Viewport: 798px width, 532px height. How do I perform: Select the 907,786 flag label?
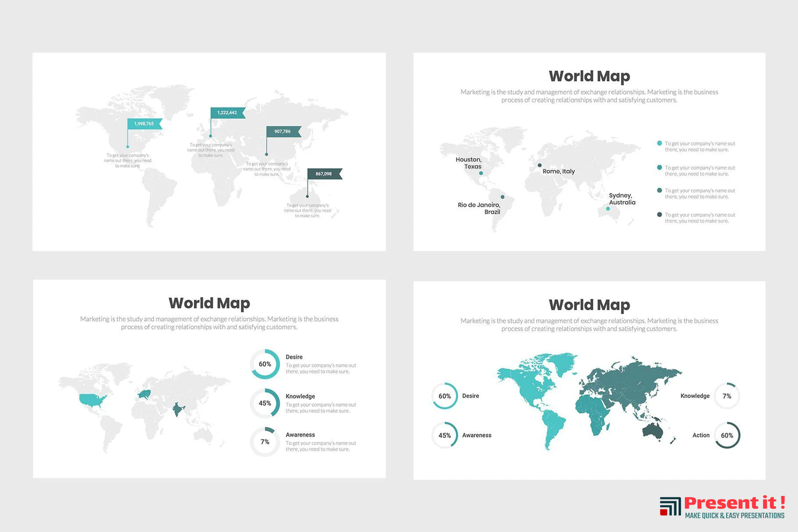point(283,131)
